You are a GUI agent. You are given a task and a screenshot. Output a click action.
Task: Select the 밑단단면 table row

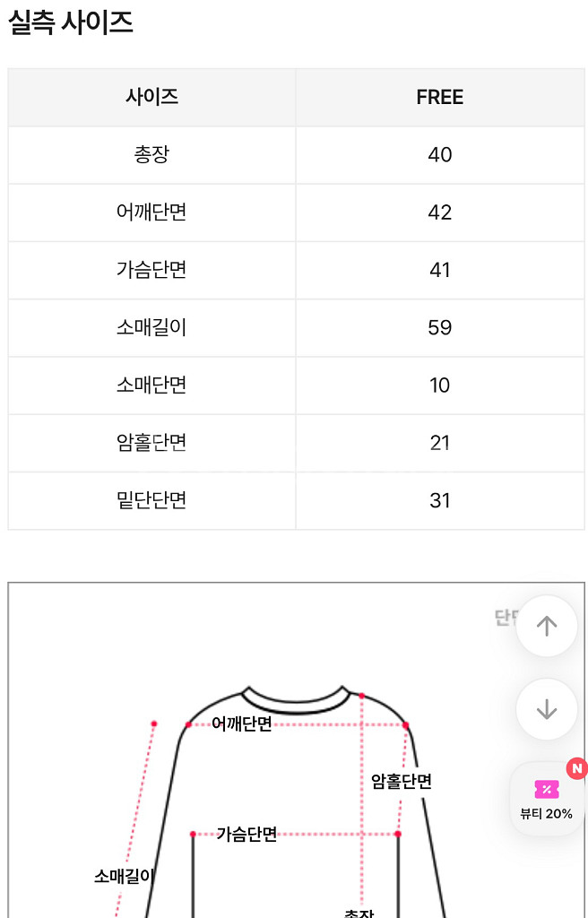coord(151,501)
